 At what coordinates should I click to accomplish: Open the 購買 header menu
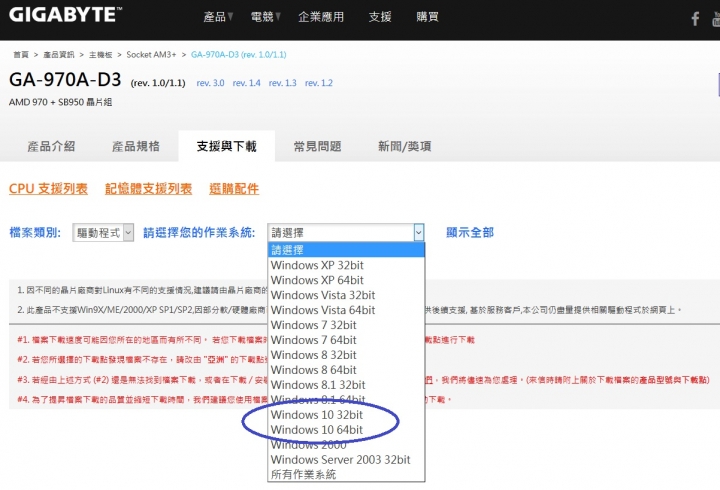(427, 17)
